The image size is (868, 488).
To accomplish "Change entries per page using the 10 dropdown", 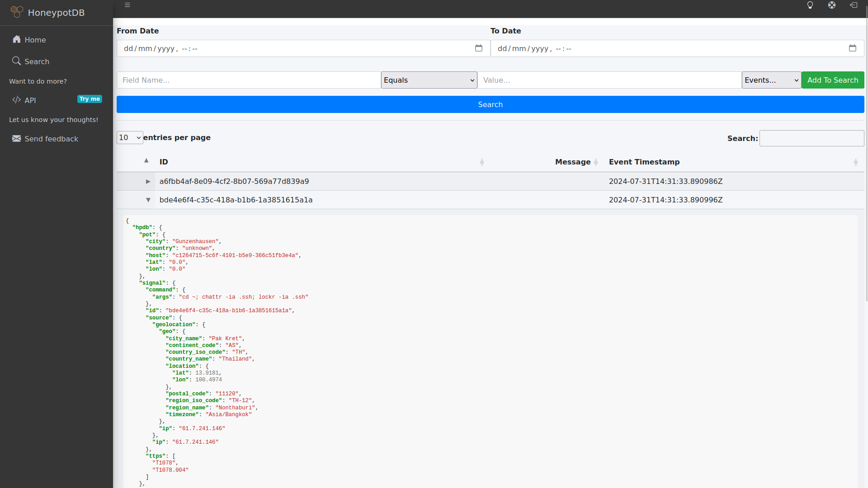I will (129, 137).
